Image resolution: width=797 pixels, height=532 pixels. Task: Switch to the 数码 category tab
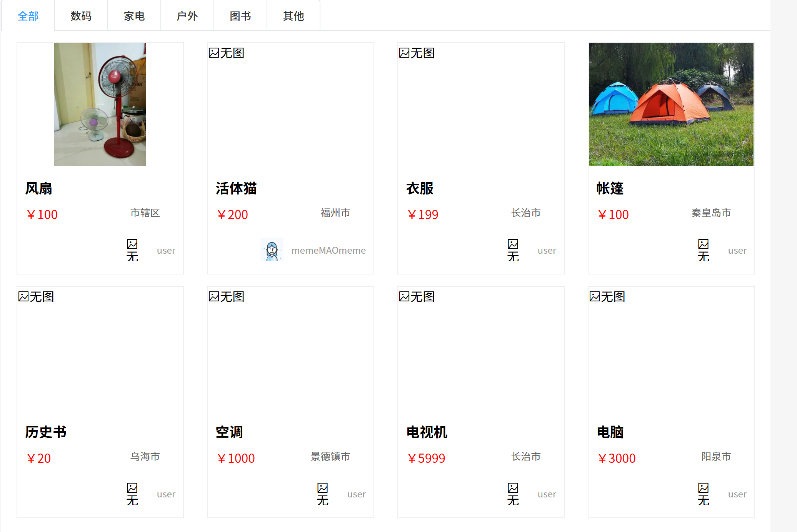click(81, 16)
